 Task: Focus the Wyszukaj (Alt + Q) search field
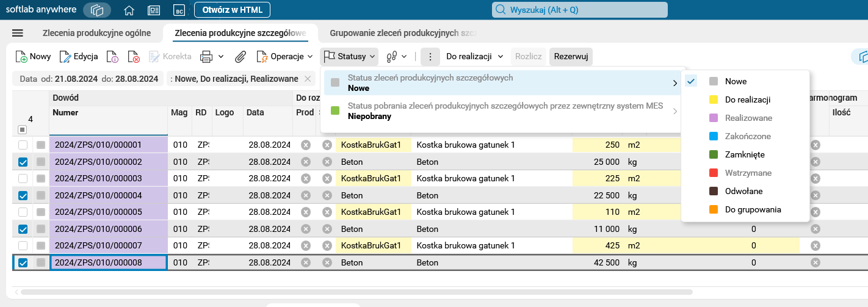coord(580,10)
